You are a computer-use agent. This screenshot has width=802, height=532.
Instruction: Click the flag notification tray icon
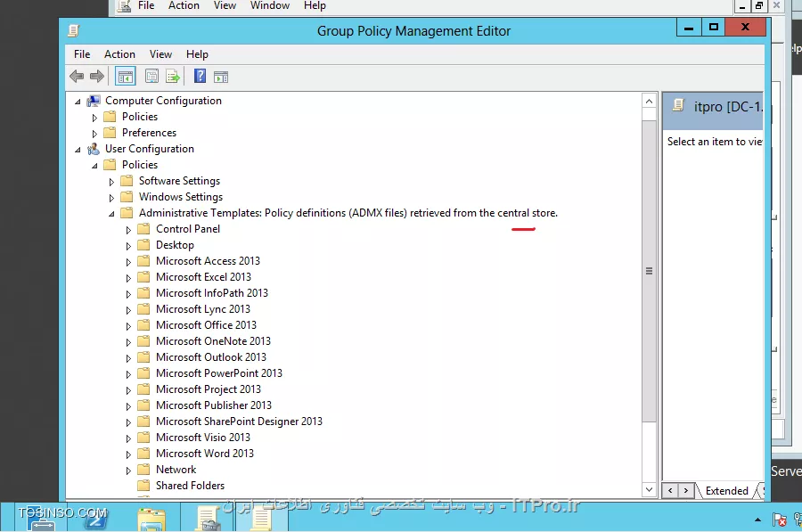click(780, 520)
